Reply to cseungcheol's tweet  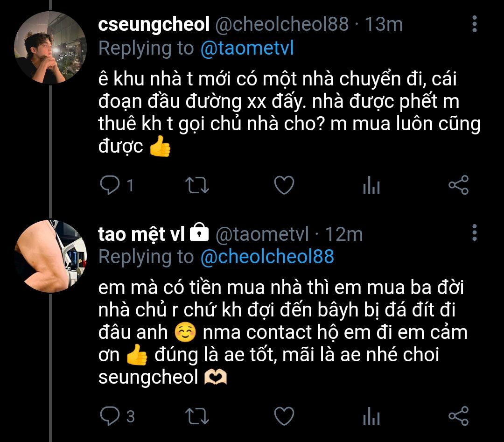[x=110, y=186]
